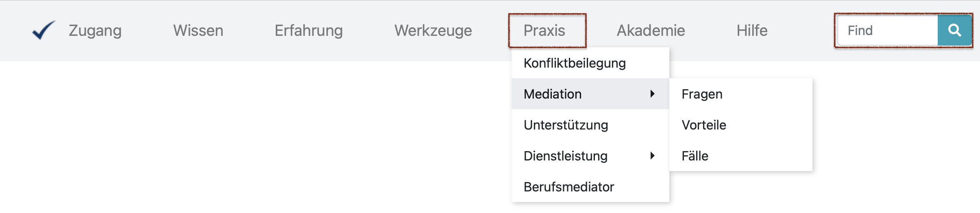Open the Hilfe menu
Viewport: 980px width, 213px height.
pos(752,31)
